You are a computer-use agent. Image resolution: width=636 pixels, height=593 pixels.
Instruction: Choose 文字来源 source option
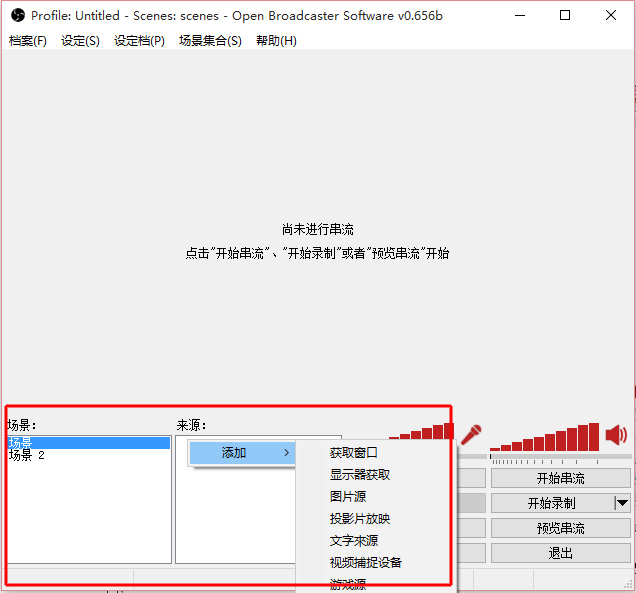point(354,540)
